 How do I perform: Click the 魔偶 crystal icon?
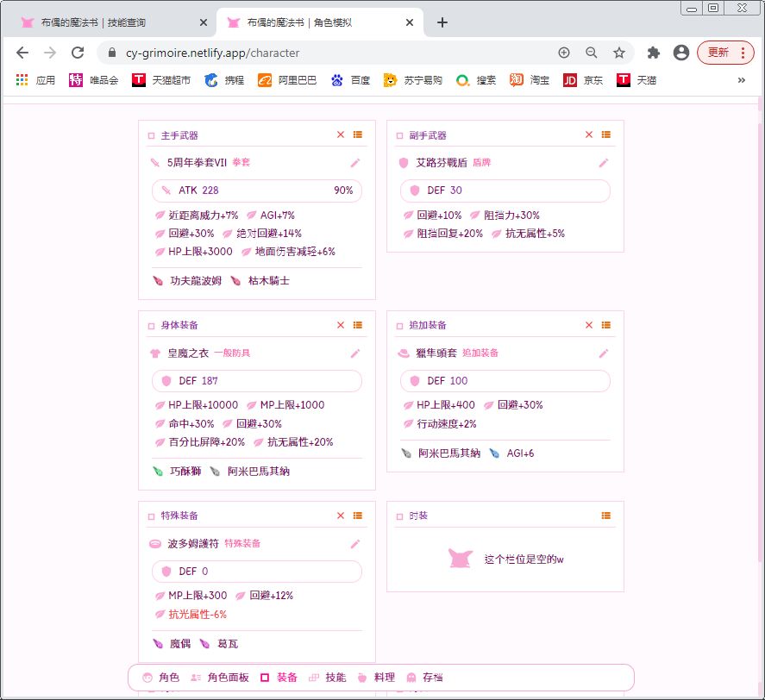click(x=158, y=644)
